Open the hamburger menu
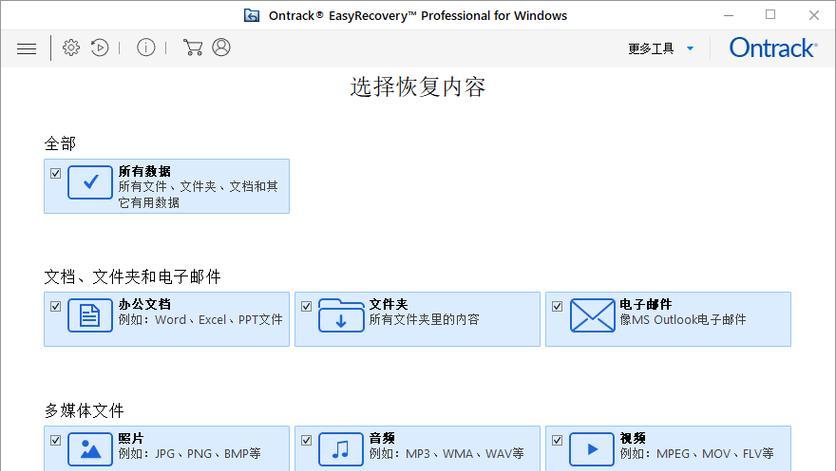The height and width of the screenshot is (471, 836). pyautogui.click(x=27, y=49)
